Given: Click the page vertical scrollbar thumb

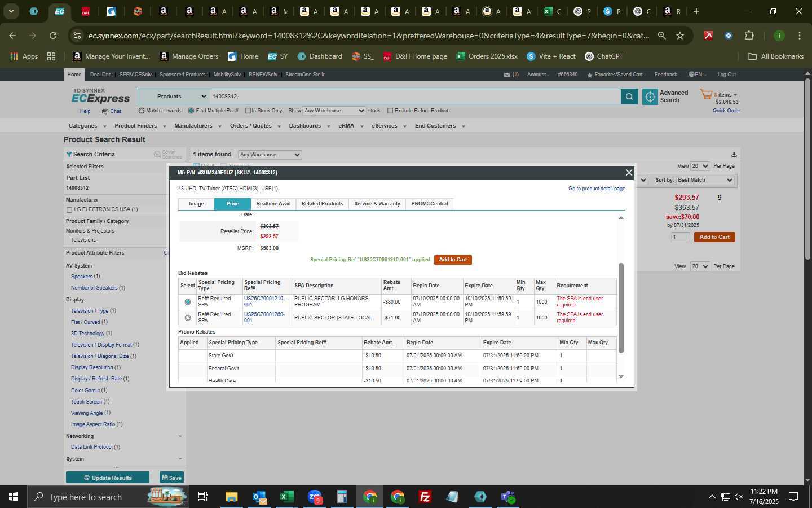Looking at the screenshot, I should coord(807,169).
